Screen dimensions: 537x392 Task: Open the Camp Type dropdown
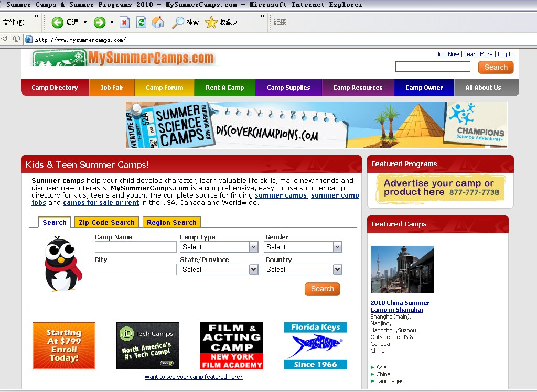click(x=219, y=247)
